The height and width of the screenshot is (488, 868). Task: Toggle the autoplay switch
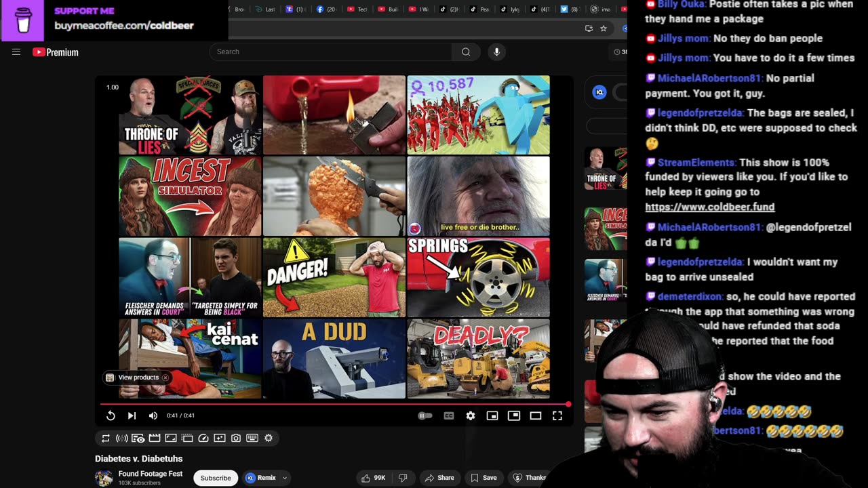pos(425,415)
